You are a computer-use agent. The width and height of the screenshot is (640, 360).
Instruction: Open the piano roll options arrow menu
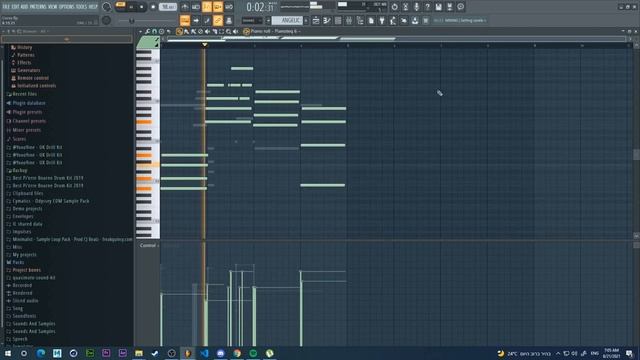(140, 31)
